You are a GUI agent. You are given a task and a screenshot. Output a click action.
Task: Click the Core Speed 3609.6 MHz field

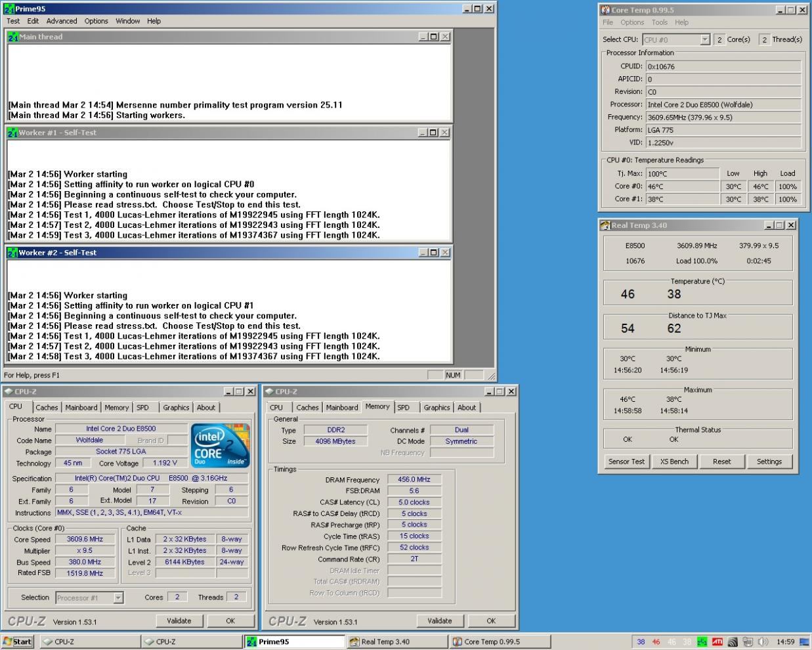(85, 539)
